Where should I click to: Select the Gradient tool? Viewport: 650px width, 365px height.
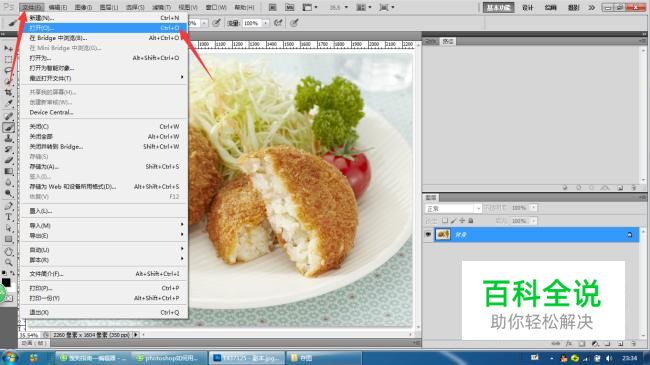8,171
